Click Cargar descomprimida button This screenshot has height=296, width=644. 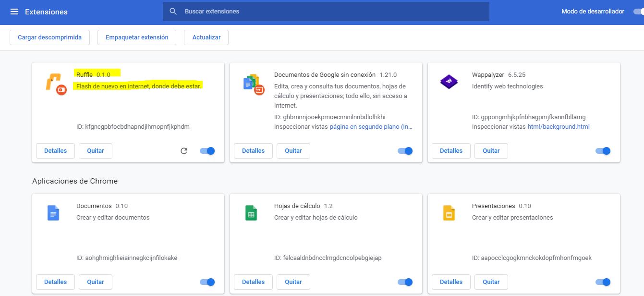pos(50,37)
